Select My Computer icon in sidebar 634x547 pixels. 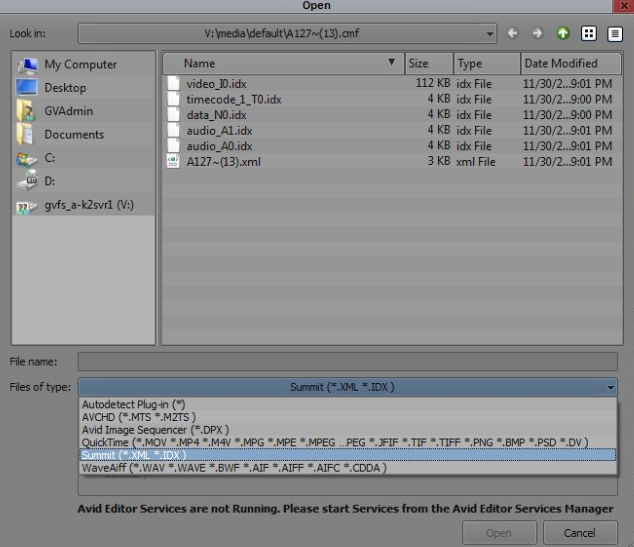pos(27,65)
